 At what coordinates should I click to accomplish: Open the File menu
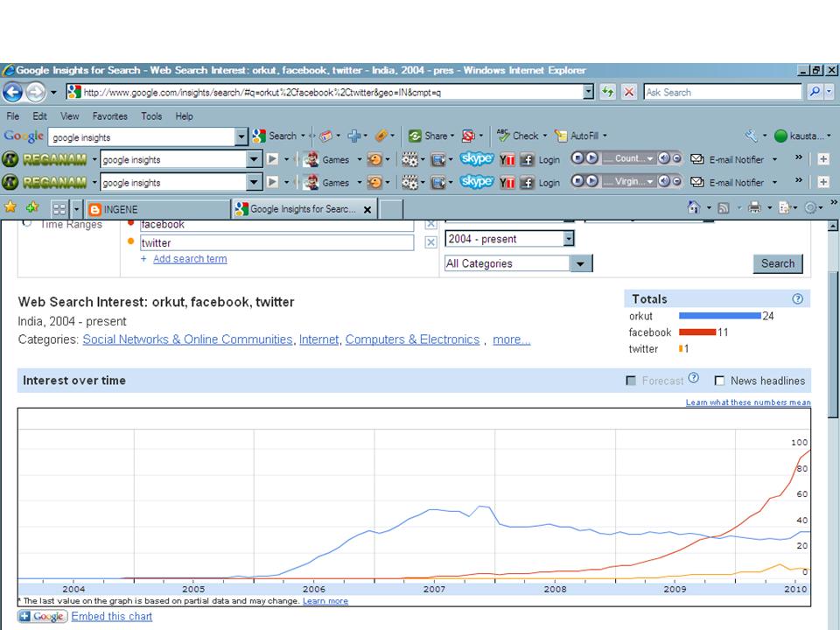(x=13, y=116)
